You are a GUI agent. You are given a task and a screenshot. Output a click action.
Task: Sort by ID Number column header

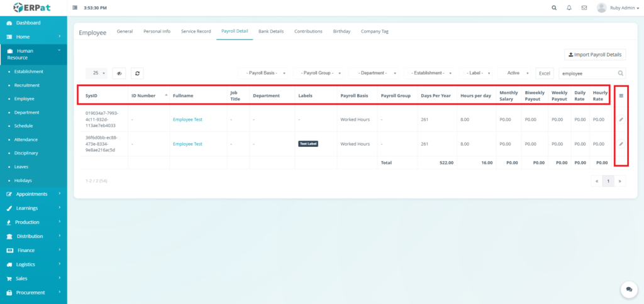[x=148, y=95]
